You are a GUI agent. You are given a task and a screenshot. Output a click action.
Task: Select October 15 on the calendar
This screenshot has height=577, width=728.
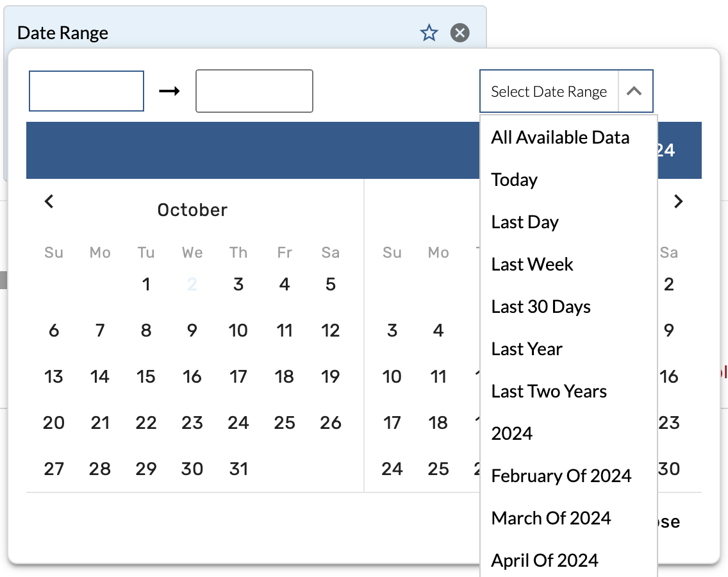146,376
